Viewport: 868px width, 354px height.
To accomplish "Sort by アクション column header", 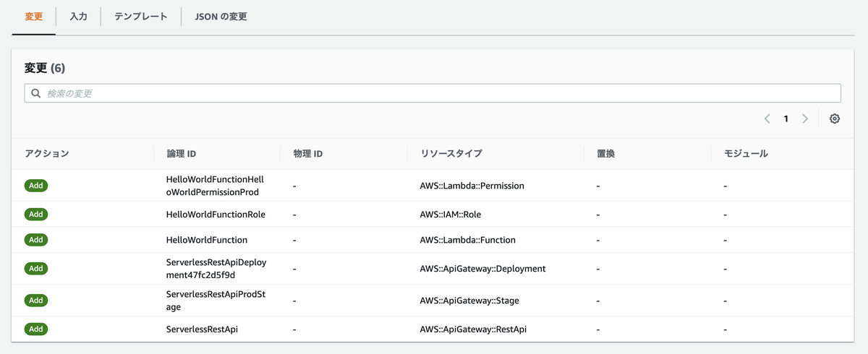I will tap(47, 154).
